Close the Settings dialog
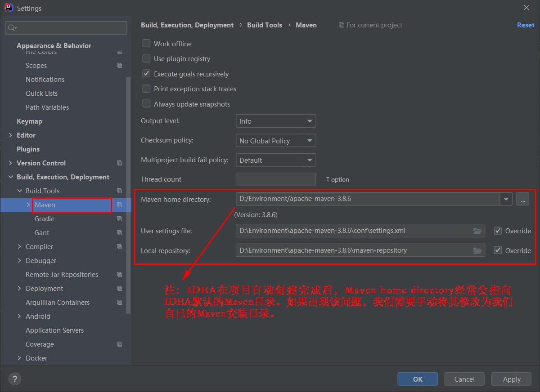Image resolution: width=540 pixels, height=392 pixels. click(x=526, y=8)
